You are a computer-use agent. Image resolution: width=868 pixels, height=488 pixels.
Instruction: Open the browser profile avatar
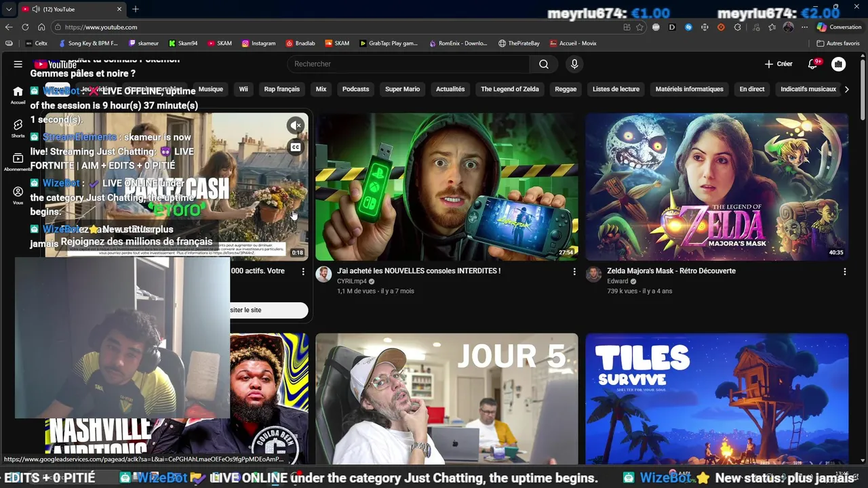tap(788, 27)
